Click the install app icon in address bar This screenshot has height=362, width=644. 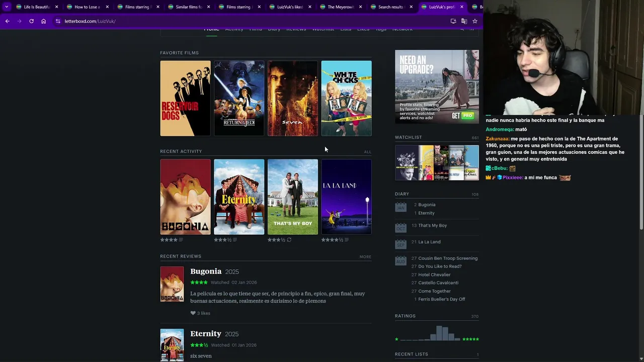pyautogui.click(x=453, y=21)
